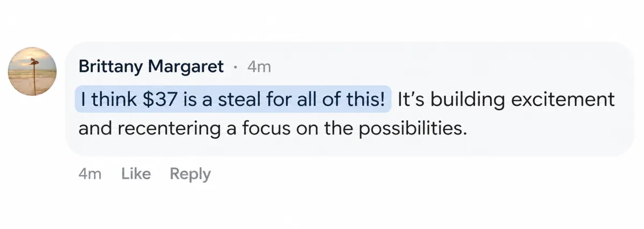
Task: Click the signpost in the avatar photo
Action: (33, 77)
